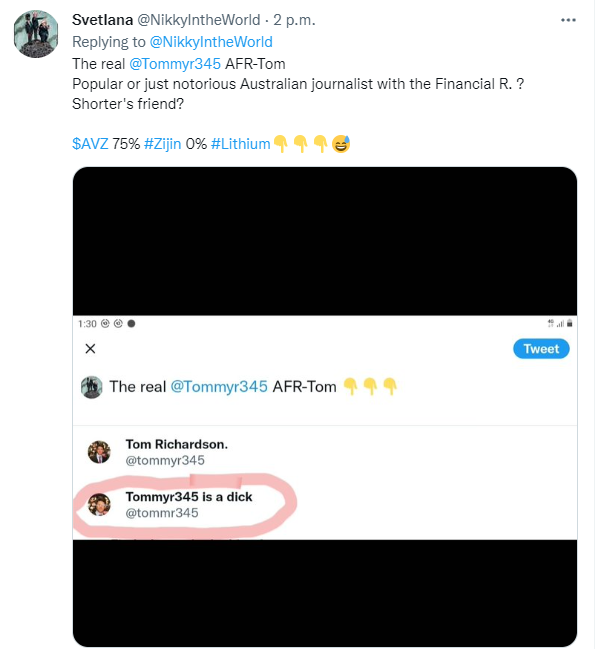
Task: Open Svetlana display name profile link
Action: (105, 20)
